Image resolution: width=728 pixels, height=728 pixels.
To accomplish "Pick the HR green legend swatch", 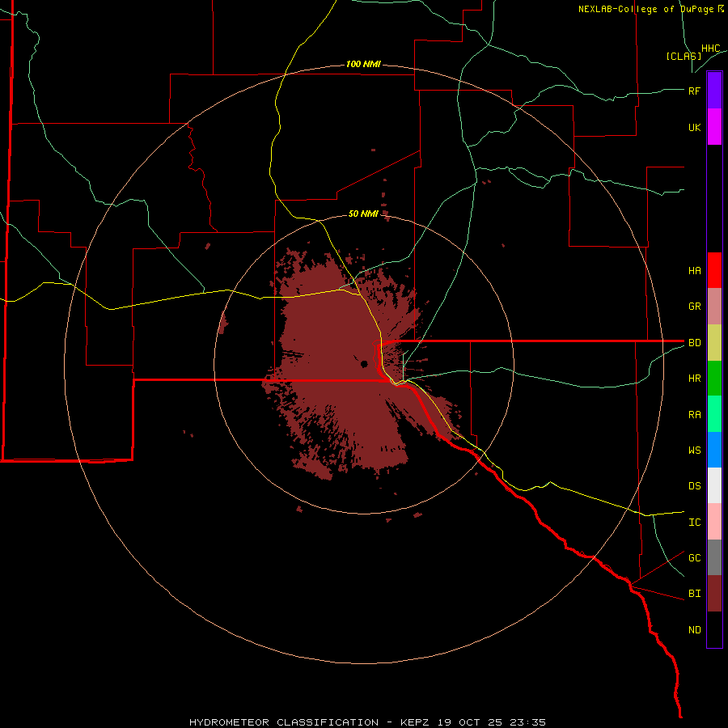I will pyautogui.click(x=714, y=379).
